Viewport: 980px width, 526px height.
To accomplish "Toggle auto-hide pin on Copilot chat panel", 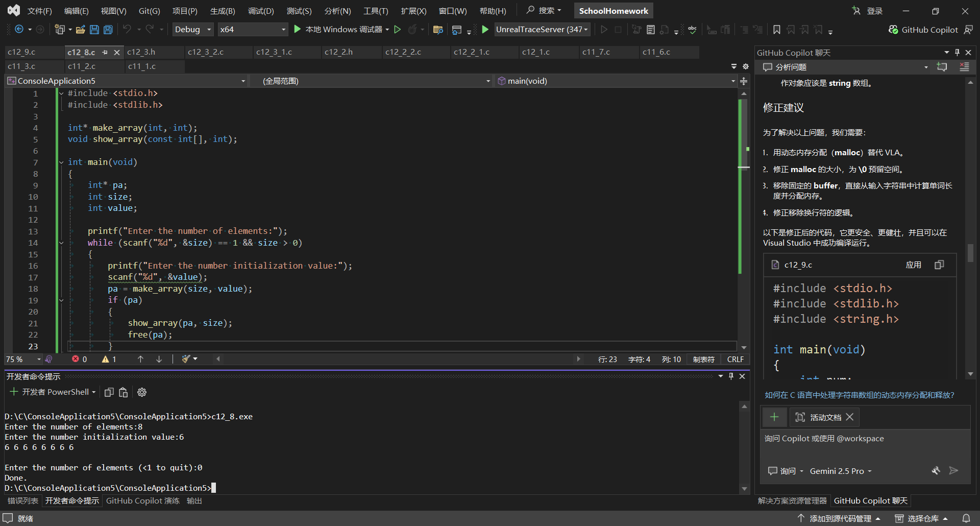I will click(x=957, y=53).
